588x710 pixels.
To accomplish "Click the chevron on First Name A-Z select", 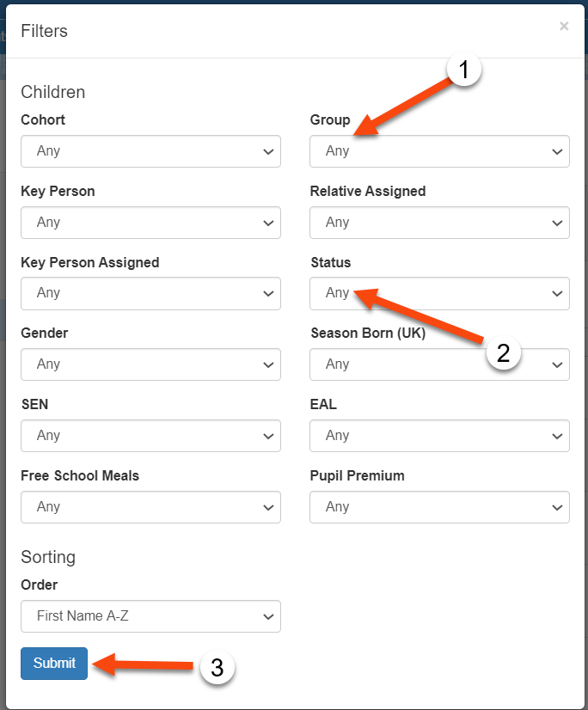I will pos(266,616).
